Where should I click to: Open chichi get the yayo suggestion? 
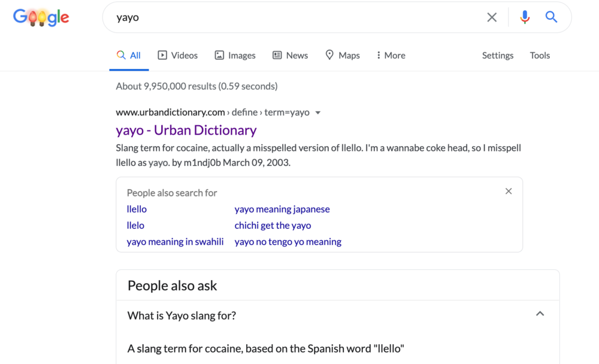click(273, 225)
